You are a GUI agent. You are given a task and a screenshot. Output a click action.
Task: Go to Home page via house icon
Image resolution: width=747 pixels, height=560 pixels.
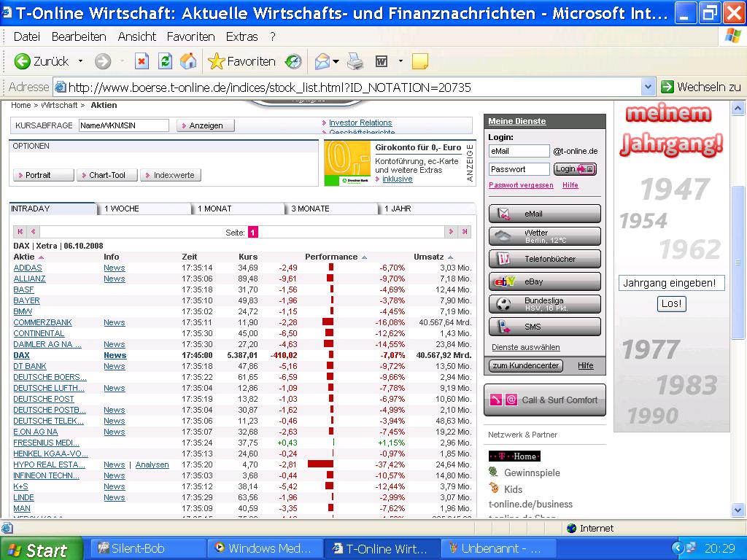click(188, 61)
